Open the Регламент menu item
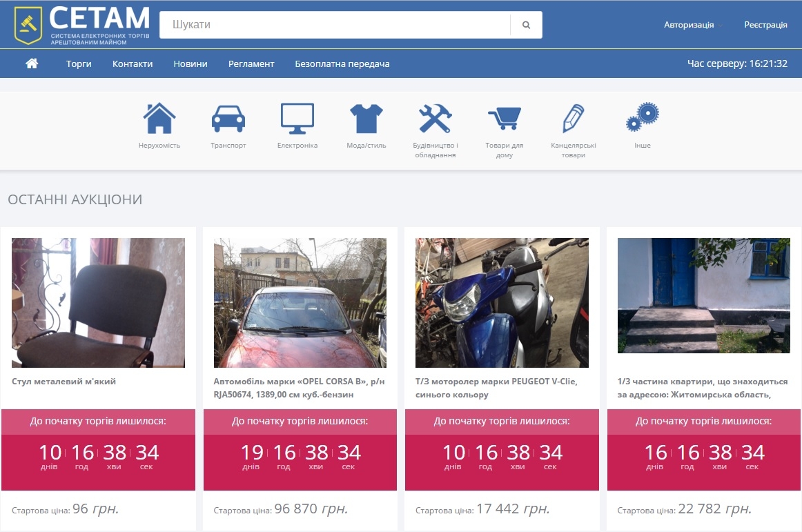 coord(251,63)
